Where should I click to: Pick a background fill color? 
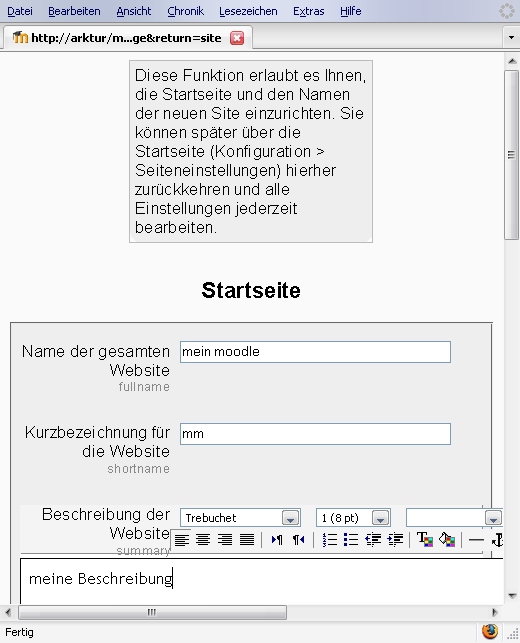pyautogui.click(x=447, y=540)
